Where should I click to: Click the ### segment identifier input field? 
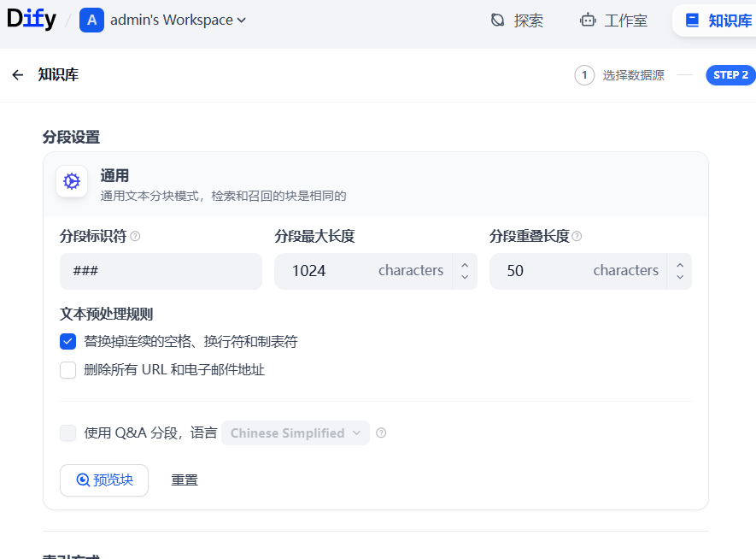161,270
